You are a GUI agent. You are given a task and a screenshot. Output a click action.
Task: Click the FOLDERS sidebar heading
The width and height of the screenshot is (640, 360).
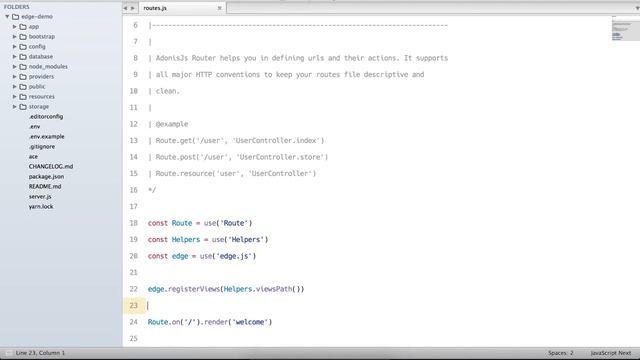17,7
